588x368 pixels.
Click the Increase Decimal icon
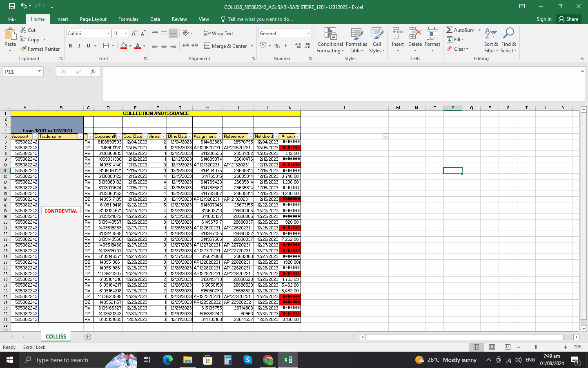[298, 46]
